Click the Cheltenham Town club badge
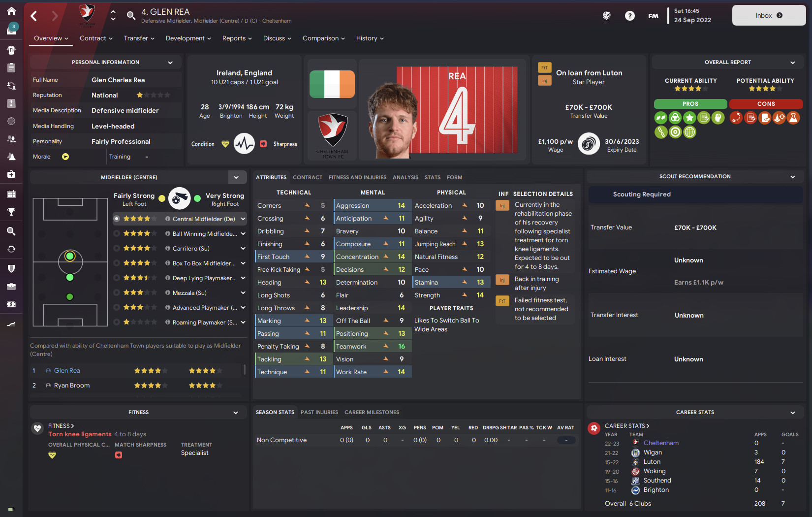The height and width of the screenshot is (517, 812). pos(332,135)
